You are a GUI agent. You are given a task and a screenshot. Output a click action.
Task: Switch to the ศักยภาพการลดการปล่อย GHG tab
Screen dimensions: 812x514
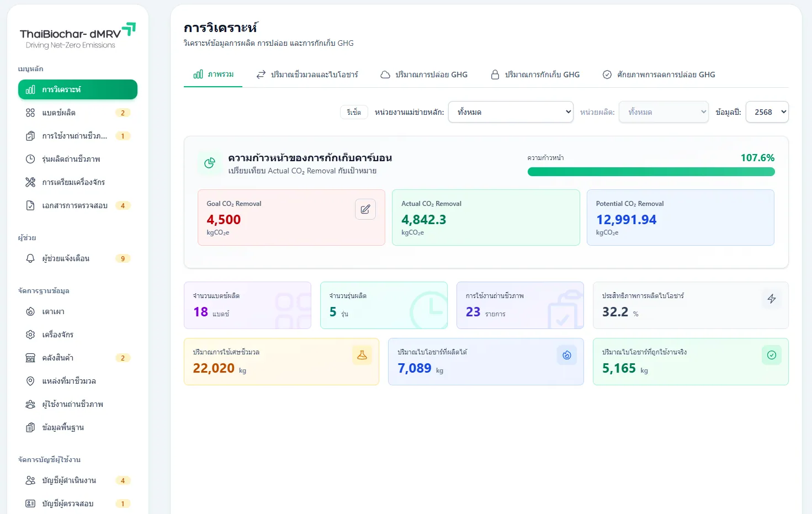[659, 75]
